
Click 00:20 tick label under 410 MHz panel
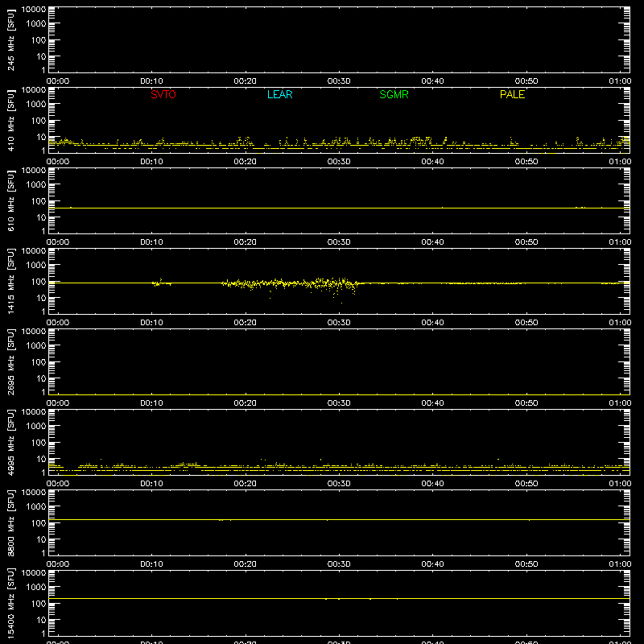pyautogui.click(x=246, y=162)
